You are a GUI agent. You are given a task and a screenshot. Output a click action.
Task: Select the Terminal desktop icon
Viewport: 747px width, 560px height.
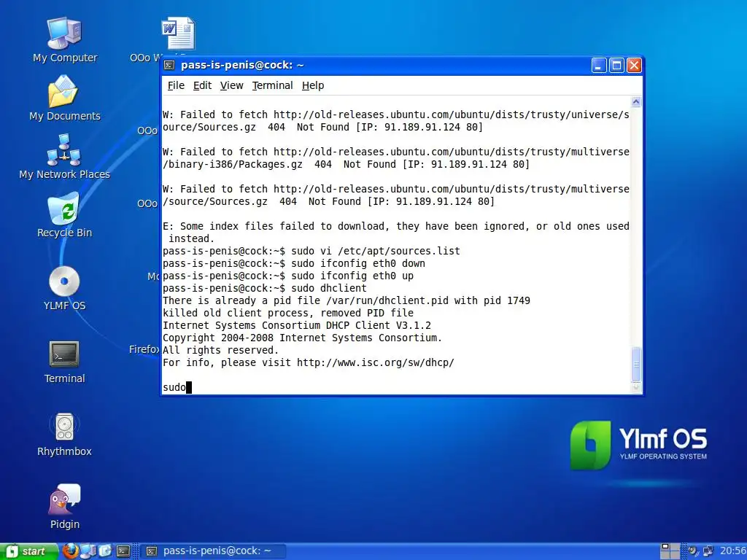pos(64,361)
